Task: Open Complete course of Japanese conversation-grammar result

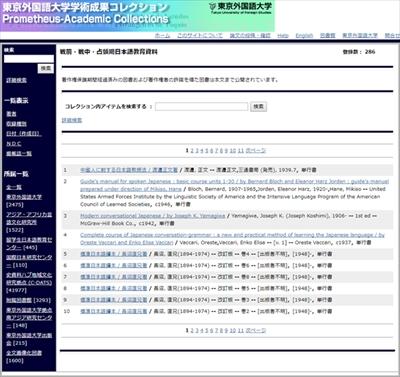Action: [x=232, y=239]
